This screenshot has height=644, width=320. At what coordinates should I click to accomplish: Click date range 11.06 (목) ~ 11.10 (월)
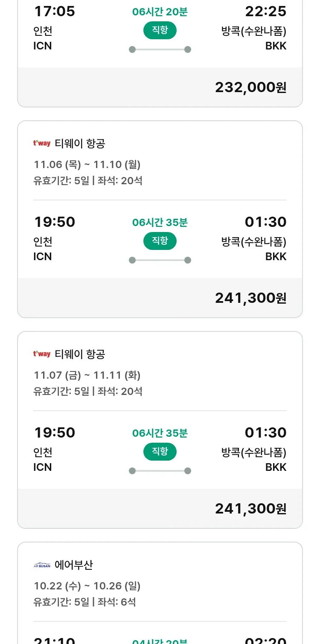[87, 165]
